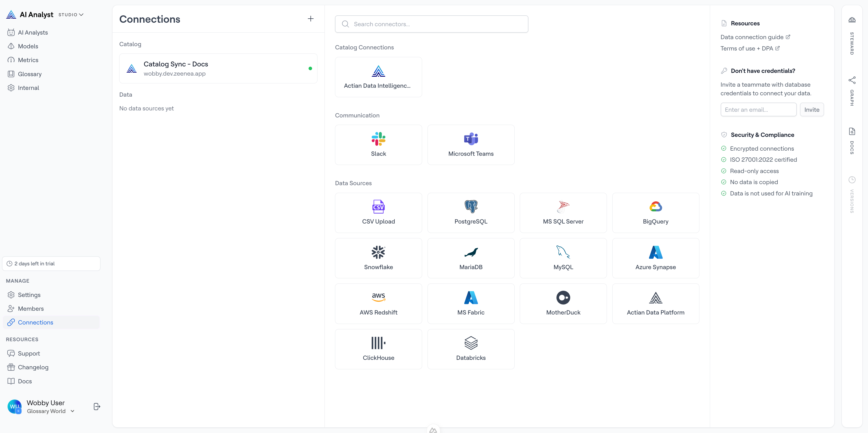
Task: Check the Catalog Sync connection status indicator
Action: (x=310, y=68)
